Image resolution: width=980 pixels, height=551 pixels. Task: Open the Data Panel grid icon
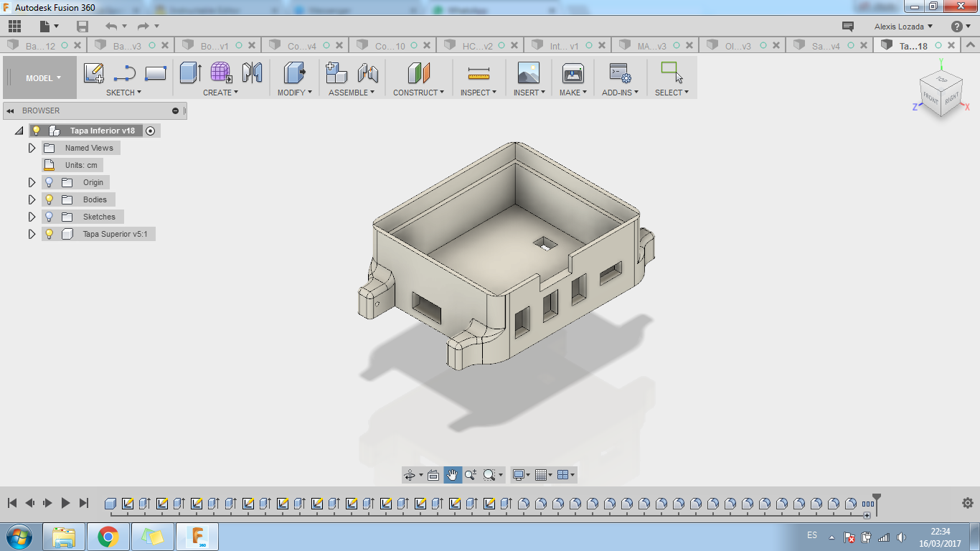14,27
